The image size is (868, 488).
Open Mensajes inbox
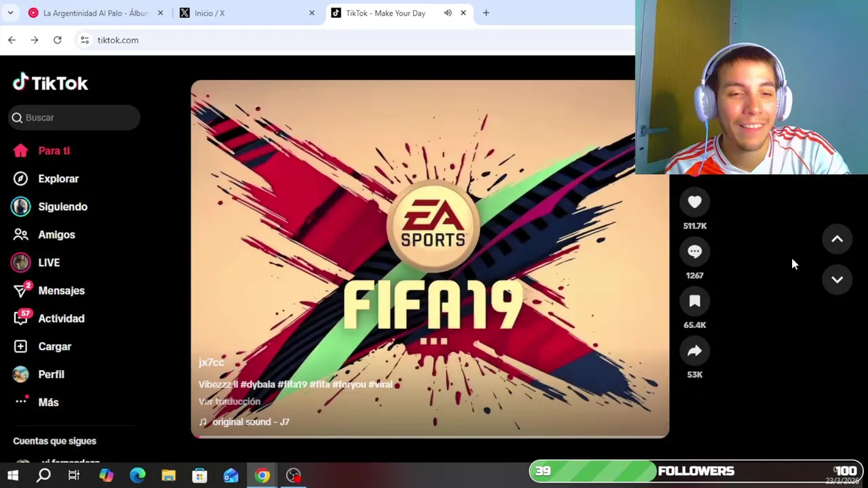pos(48,290)
